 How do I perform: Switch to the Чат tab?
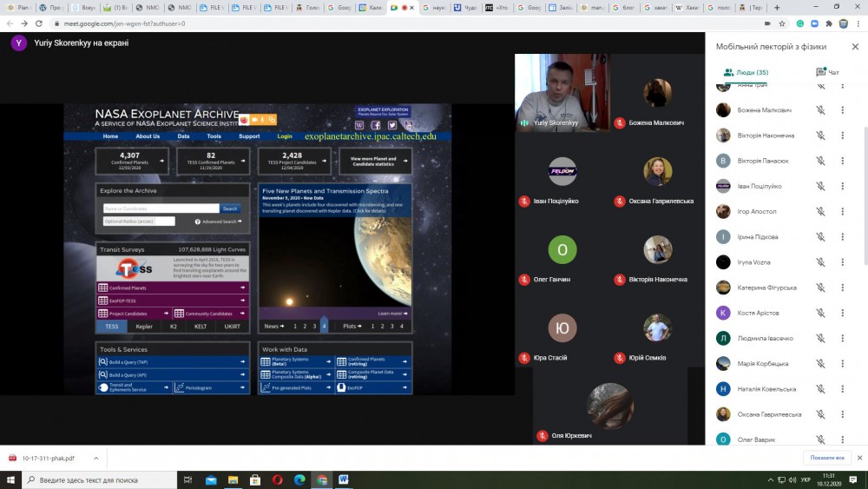[x=827, y=73]
